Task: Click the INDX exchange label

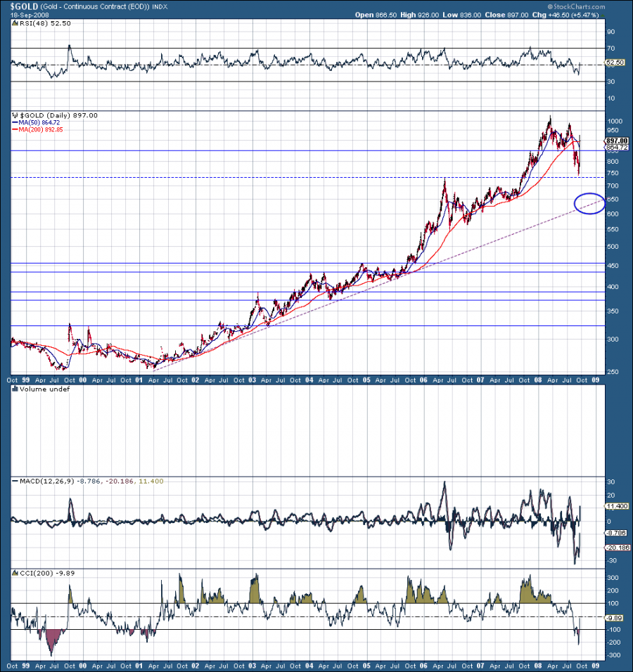Action: coord(160,7)
